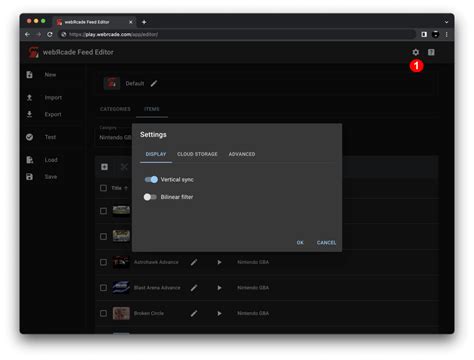Click the Import sidebar icon

click(29, 97)
